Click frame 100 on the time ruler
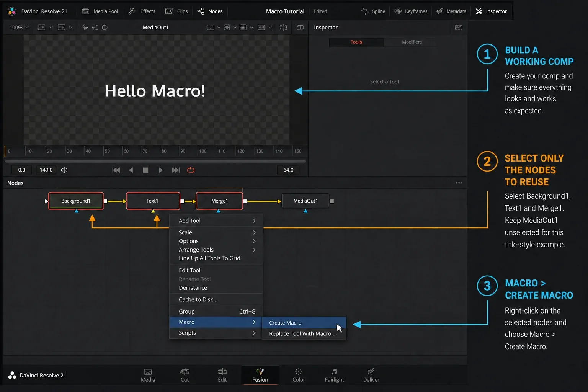Viewport: 588px width, 392px height. point(203,151)
